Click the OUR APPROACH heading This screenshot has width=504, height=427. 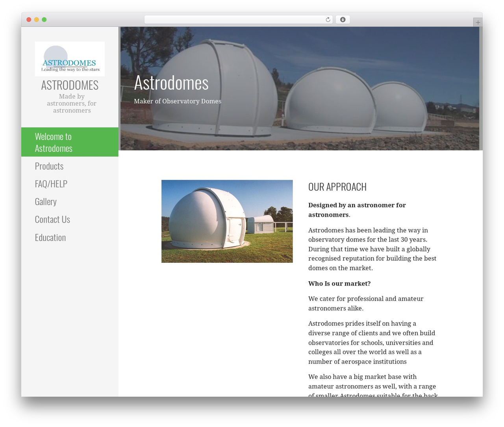(337, 187)
